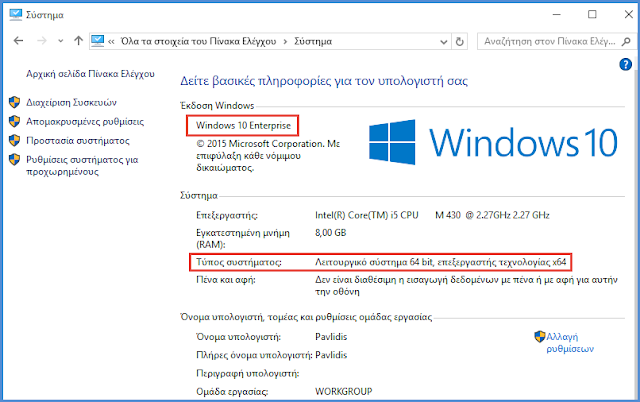Click the Ομάδα εργασίας label

tap(232, 392)
